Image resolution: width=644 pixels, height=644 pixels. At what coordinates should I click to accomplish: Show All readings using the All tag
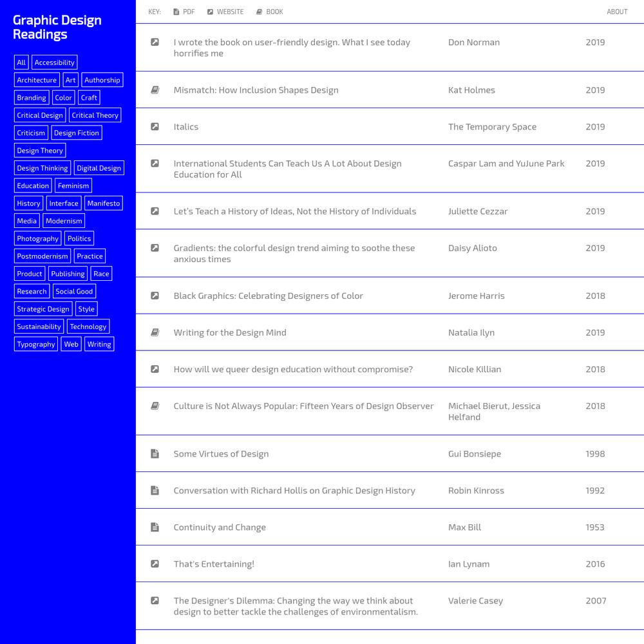(x=21, y=62)
